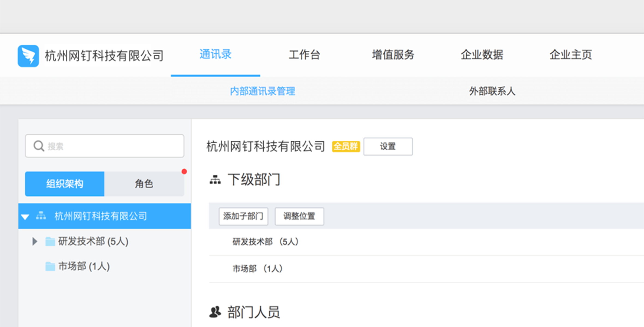Click the folder icon beside 研发技术部 (5人)

click(x=50, y=241)
